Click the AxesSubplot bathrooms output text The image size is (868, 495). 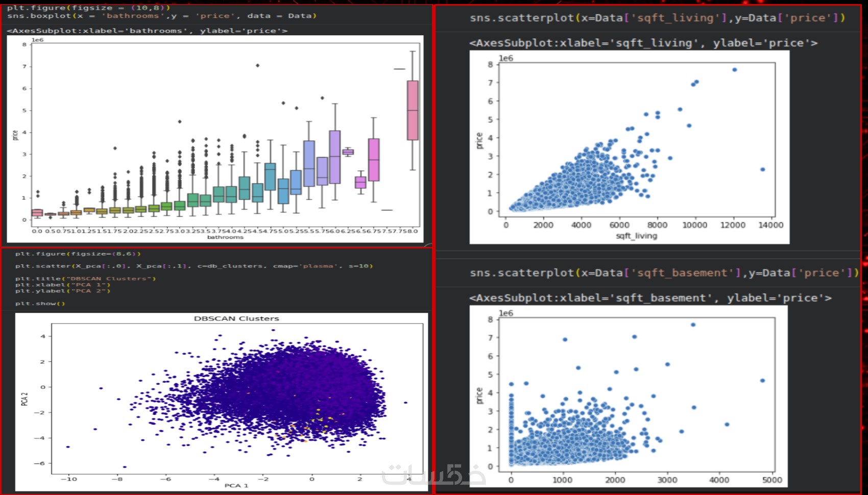(147, 31)
